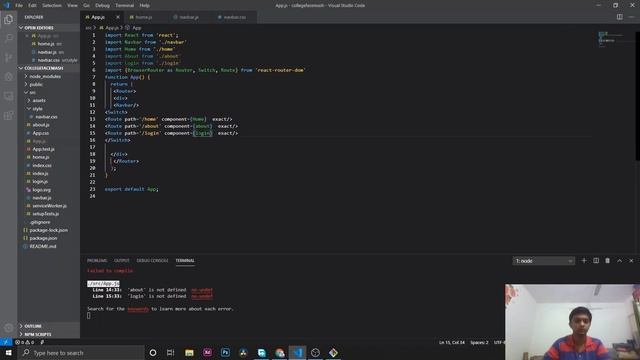This screenshot has width=640, height=360.
Task: Expand the Outline section
Action: pyautogui.click(x=33, y=326)
